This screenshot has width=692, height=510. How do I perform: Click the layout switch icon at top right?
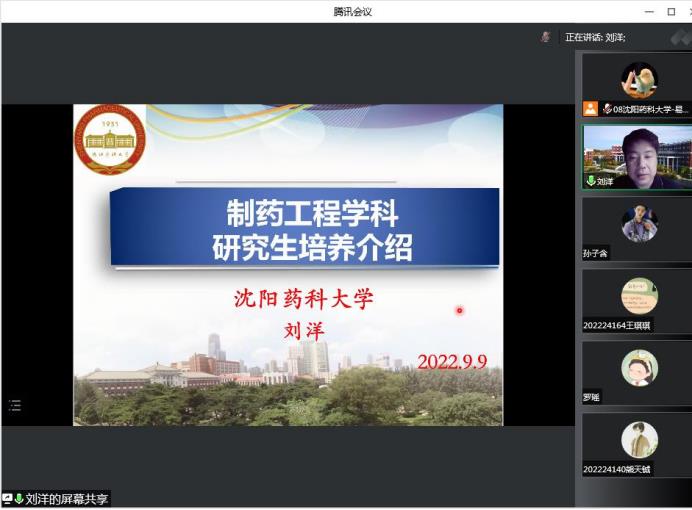(x=681, y=37)
